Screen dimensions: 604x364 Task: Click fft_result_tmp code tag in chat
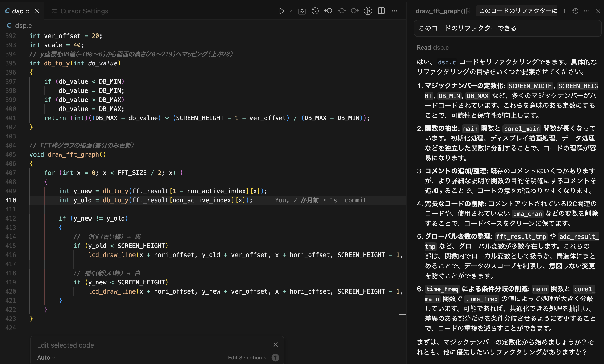click(521, 237)
